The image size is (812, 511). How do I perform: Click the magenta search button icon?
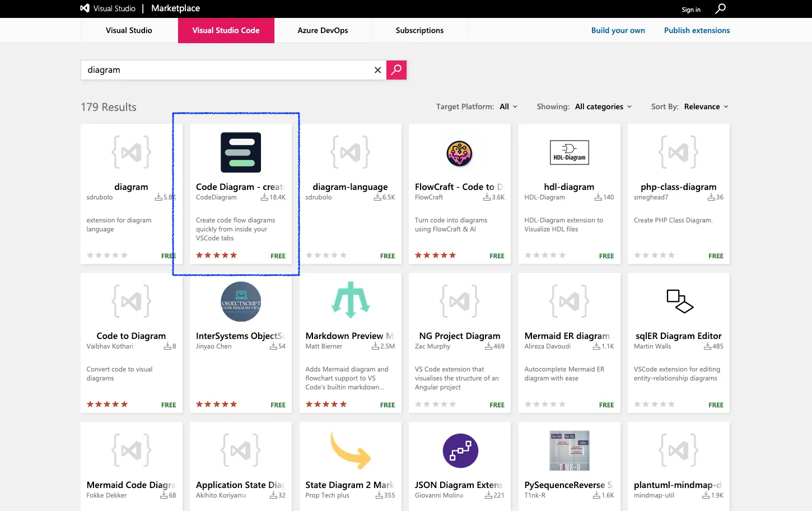coord(396,70)
